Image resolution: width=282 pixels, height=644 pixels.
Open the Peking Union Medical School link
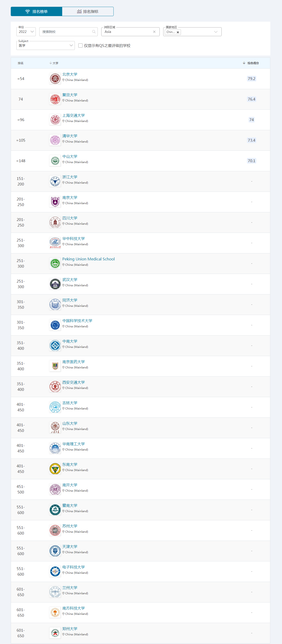88,259
